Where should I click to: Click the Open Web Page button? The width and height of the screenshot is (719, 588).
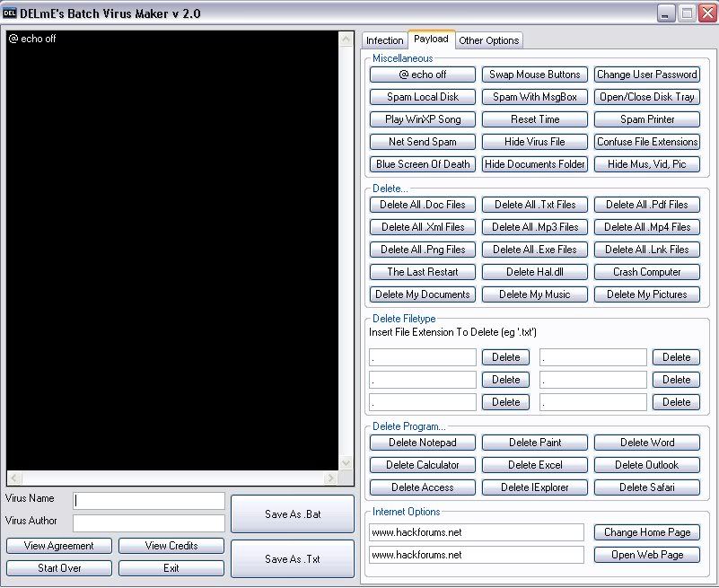647,556
